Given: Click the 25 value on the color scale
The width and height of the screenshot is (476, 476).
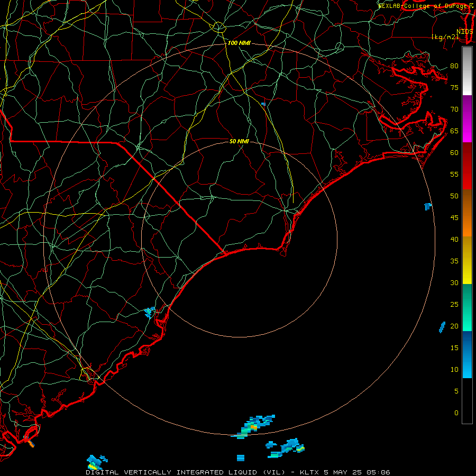Looking at the screenshot, I should [x=454, y=305].
